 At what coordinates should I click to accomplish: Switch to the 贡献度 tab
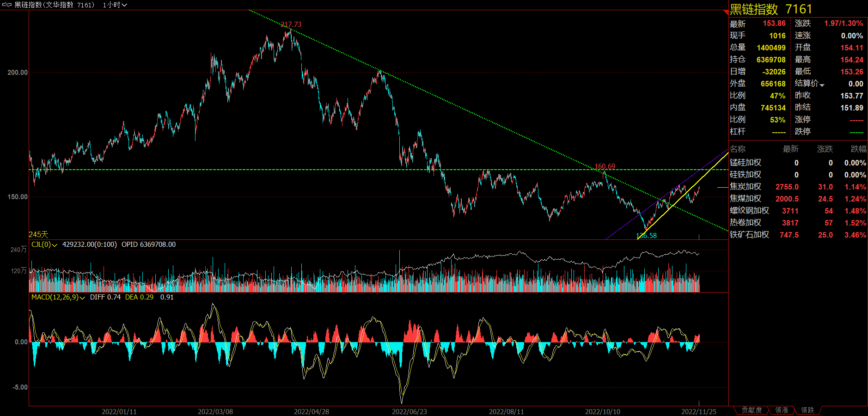pos(752,410)
